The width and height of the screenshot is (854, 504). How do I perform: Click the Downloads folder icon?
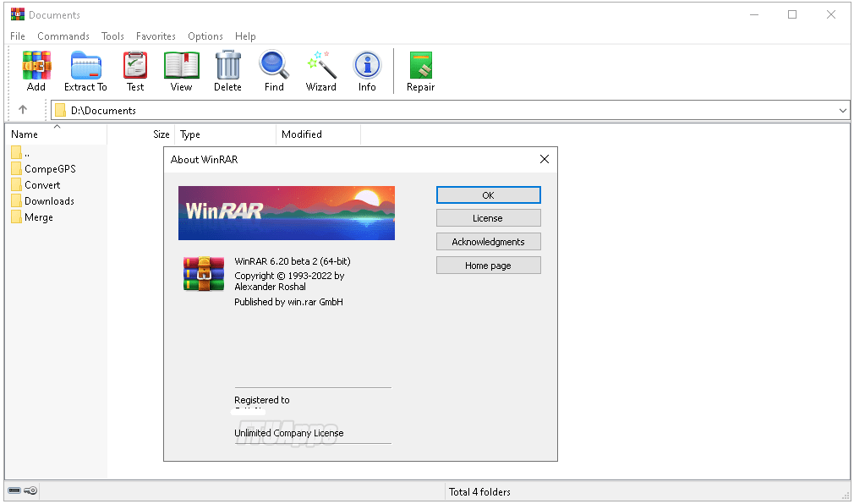tap(16, 200)
